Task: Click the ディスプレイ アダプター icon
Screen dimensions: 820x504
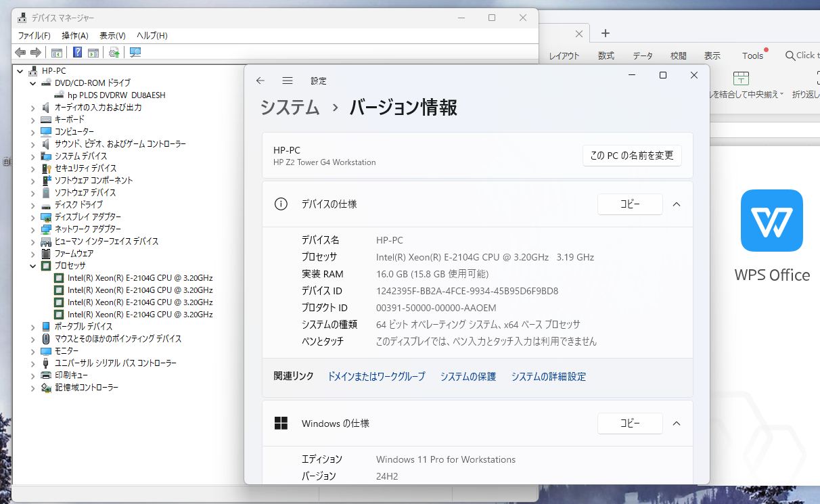Action: tap(46, 216)
